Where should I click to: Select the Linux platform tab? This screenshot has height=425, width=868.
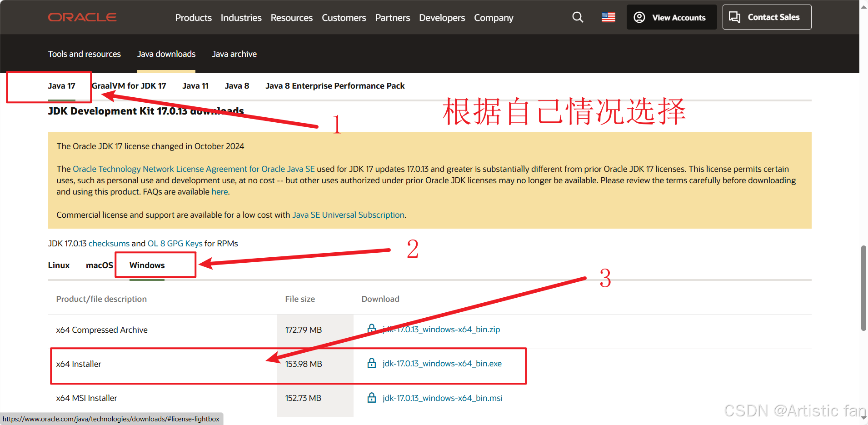(59, 265)
